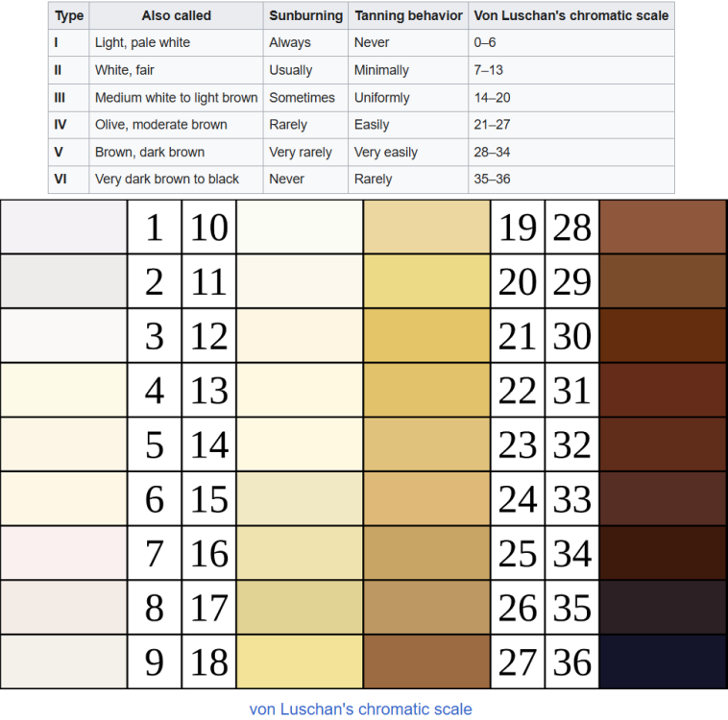Click the number 23 label in chart
The height and width of the screenshot is (720, 728).
point(518,444)
